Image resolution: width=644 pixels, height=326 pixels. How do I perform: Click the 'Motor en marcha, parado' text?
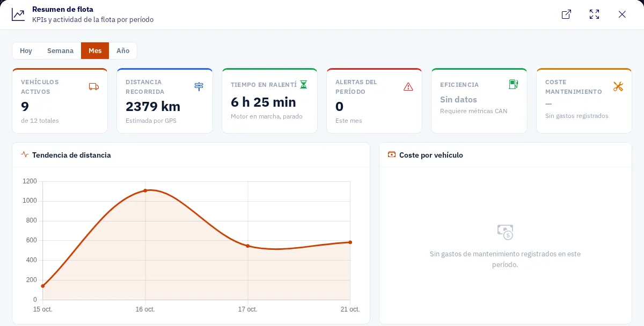[267, 116]
